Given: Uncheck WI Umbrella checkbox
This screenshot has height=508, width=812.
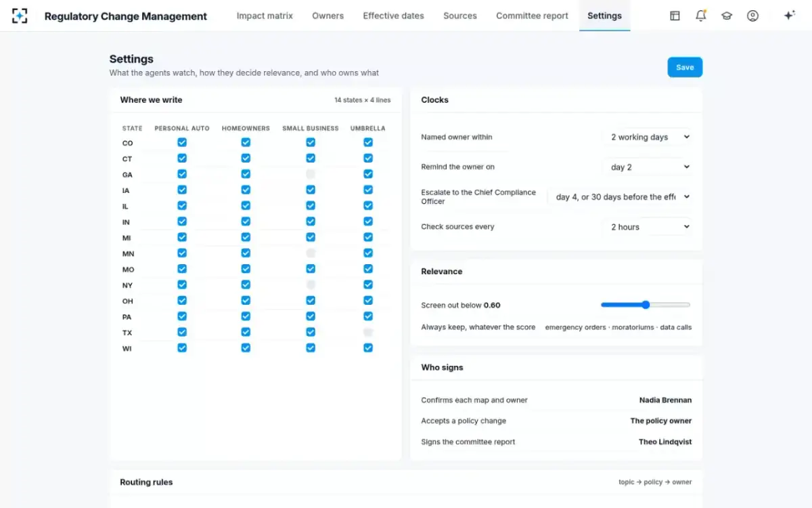Looking at the screenshot, I should pyautogui.click(x=368, y=348).
